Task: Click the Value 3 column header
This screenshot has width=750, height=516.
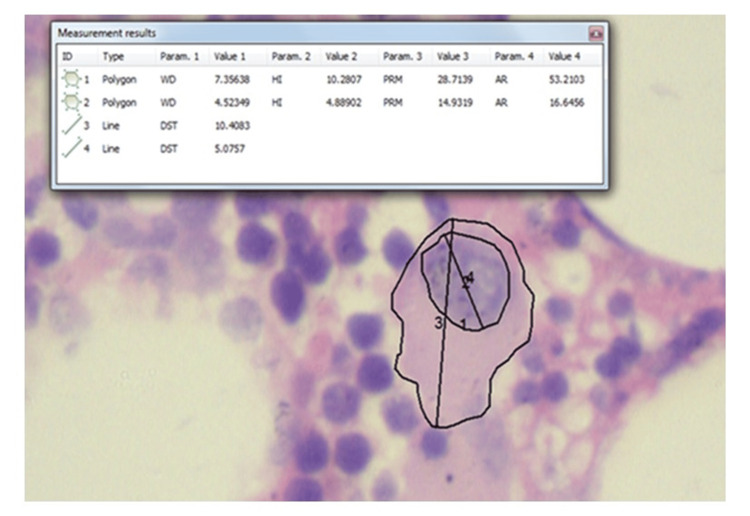Action: point(452,56)
